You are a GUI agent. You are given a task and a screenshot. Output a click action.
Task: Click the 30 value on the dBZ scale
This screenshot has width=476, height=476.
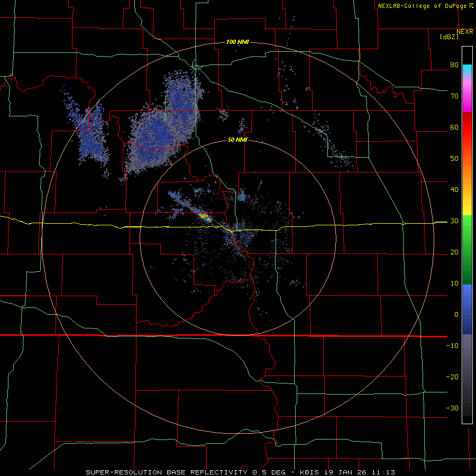(x=454, y=221)
